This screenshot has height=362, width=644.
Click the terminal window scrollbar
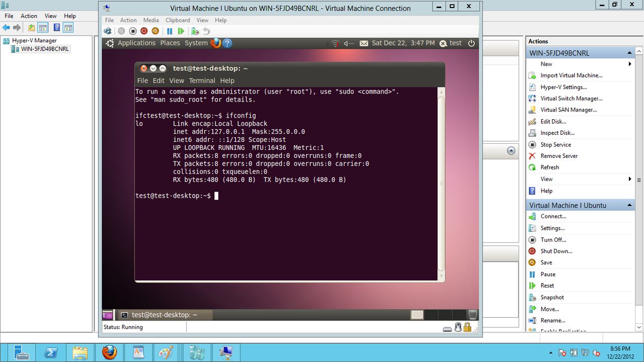pos(441,184)
